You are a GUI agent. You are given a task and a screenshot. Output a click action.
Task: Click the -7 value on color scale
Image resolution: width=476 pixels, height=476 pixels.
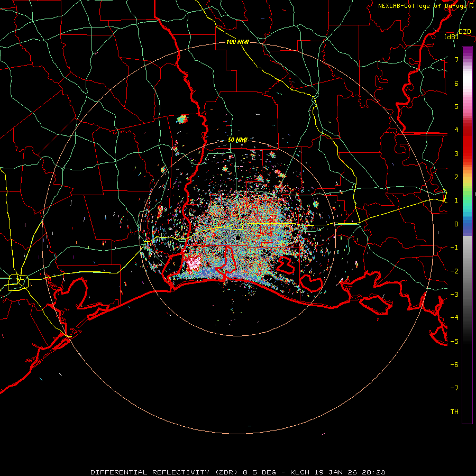454,388
